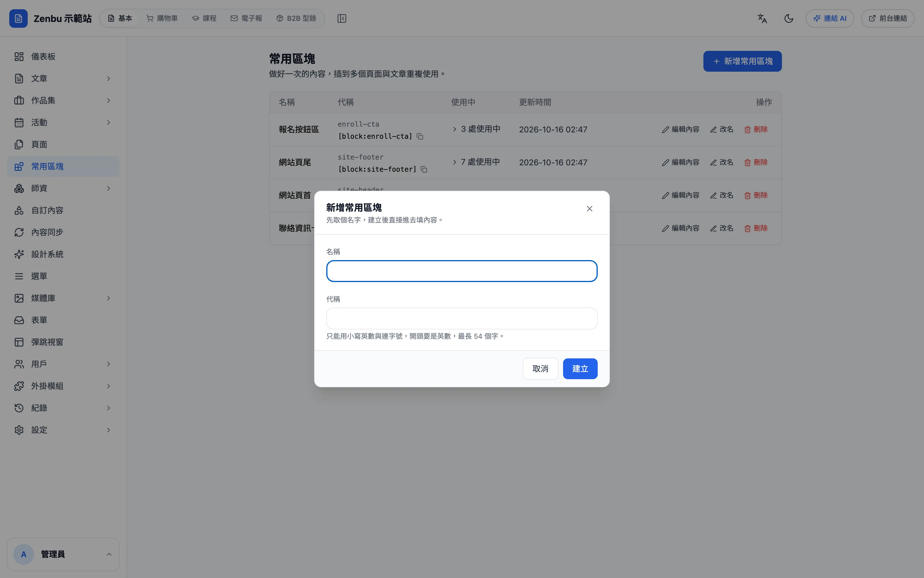Copy the [block:site-footer] shortcode icon
Screen dimensions: 924x578
(424, 169)
